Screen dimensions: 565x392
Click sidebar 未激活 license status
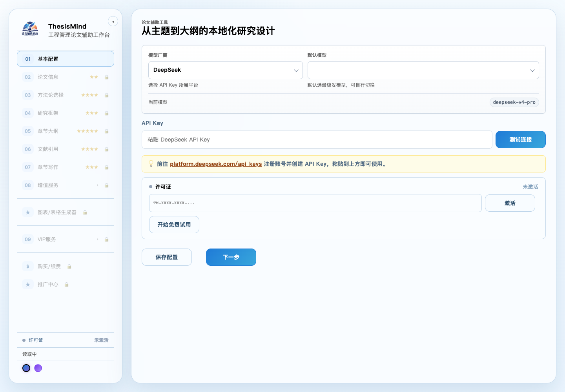[101, 340]
